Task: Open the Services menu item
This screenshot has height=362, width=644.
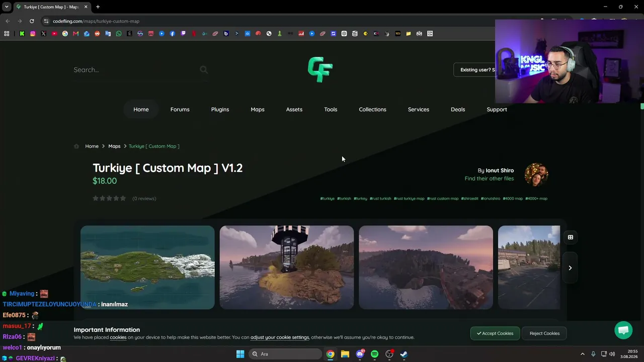Action: coord(419,110)
